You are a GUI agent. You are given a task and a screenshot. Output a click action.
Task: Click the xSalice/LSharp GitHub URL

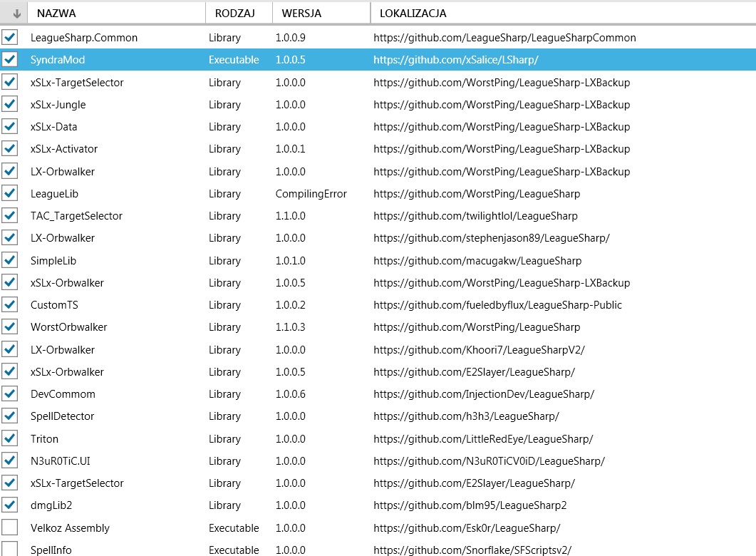(x=455, y=60)
